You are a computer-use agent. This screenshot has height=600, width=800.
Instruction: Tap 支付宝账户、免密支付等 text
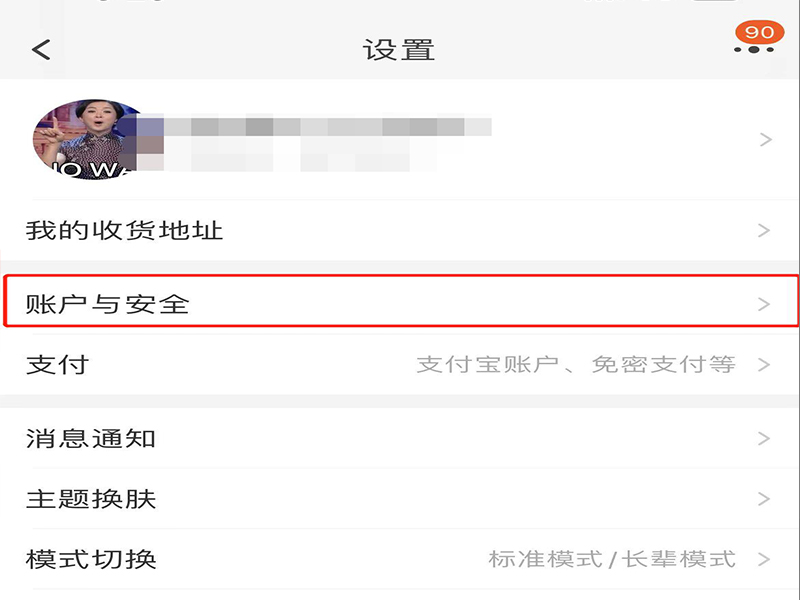click(x=576, y=364)
